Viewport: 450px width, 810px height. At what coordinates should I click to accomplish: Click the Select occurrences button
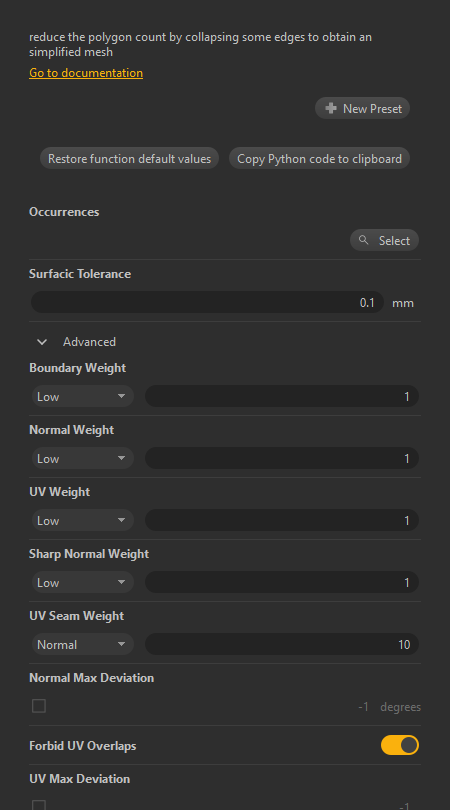click(x=384, y=240)
